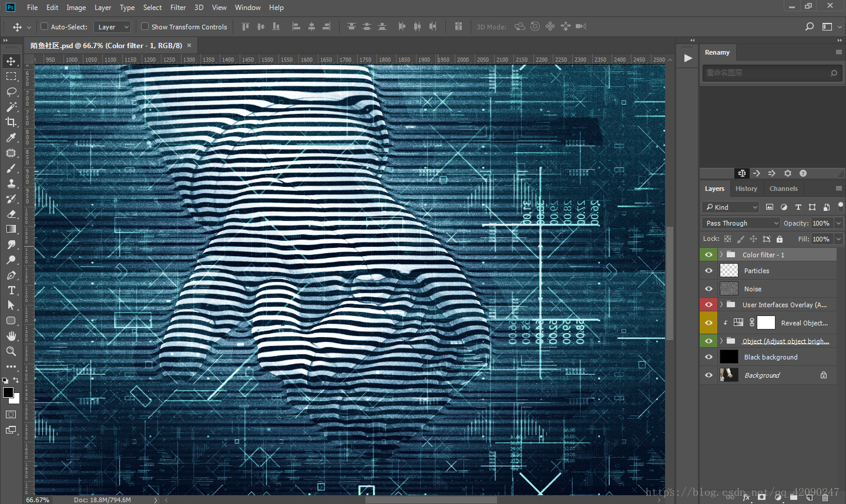Enable the Auto-Select checkbox

pyautogui.click(x=44, y=26)
